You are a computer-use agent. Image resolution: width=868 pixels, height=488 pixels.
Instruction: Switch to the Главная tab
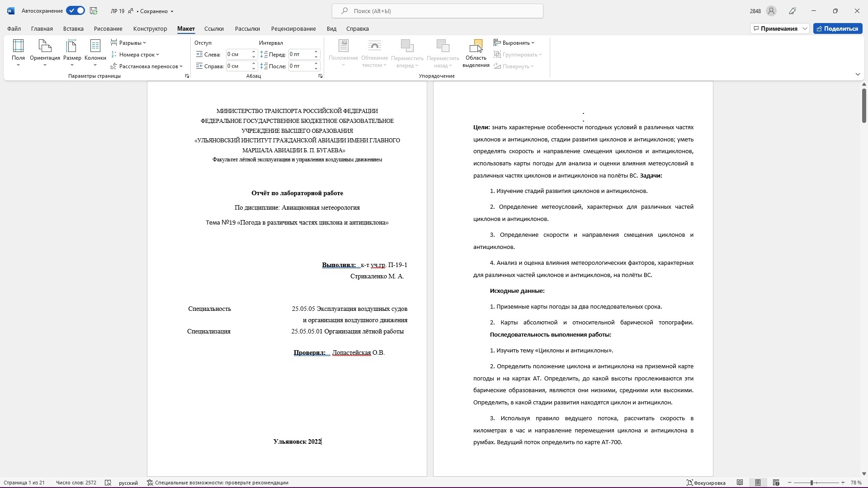click(42, 28)
